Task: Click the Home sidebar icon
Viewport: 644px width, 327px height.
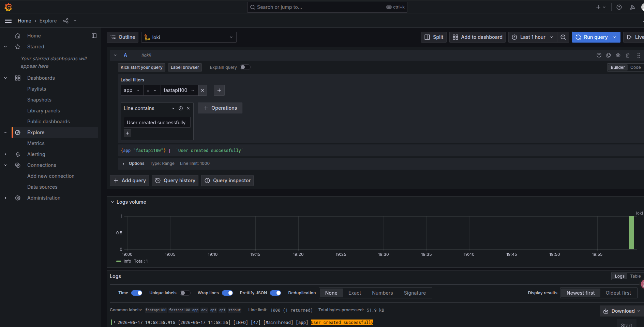Action: (18, 36)
